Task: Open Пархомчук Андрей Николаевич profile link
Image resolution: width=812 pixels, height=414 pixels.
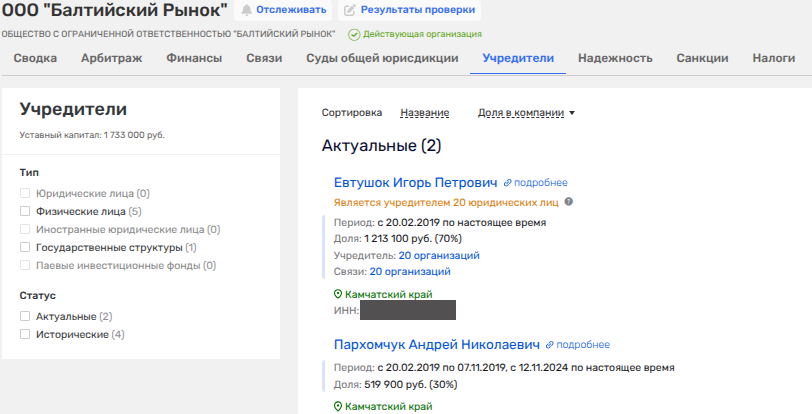Action: click(437, 345)
